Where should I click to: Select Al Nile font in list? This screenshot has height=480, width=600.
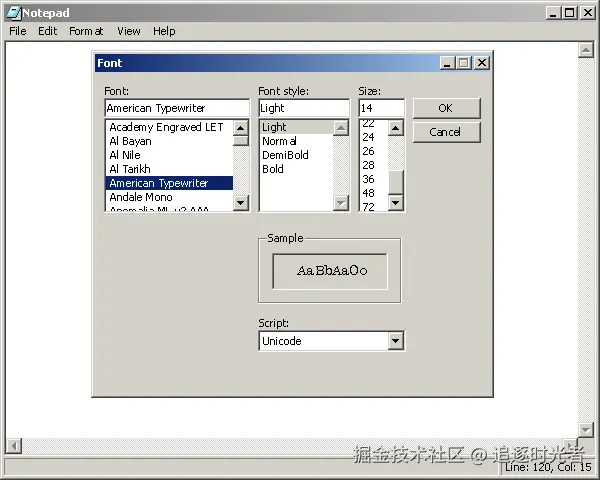(x=169, y=155)
